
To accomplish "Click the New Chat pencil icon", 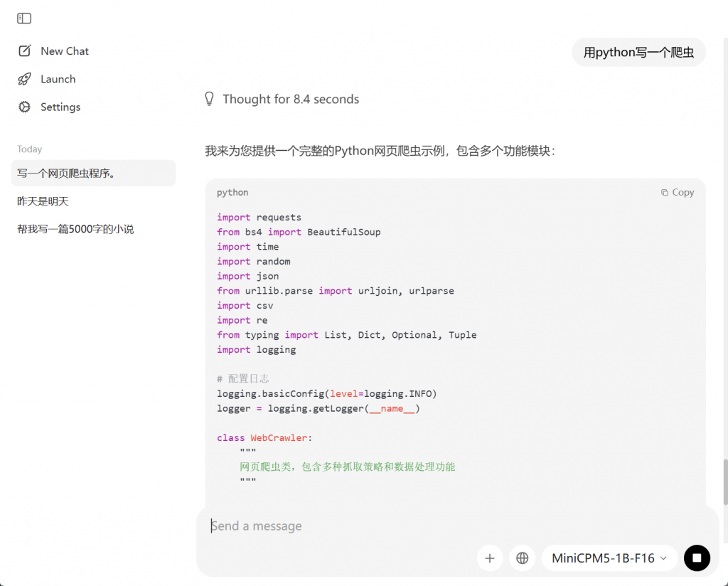I will coord(25,50).
